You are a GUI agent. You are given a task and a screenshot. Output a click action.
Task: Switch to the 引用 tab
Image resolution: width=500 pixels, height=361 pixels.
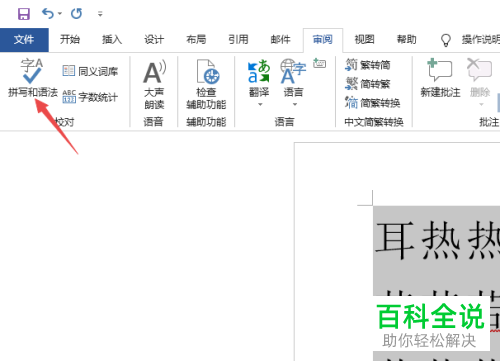click(x=238, y=40)
